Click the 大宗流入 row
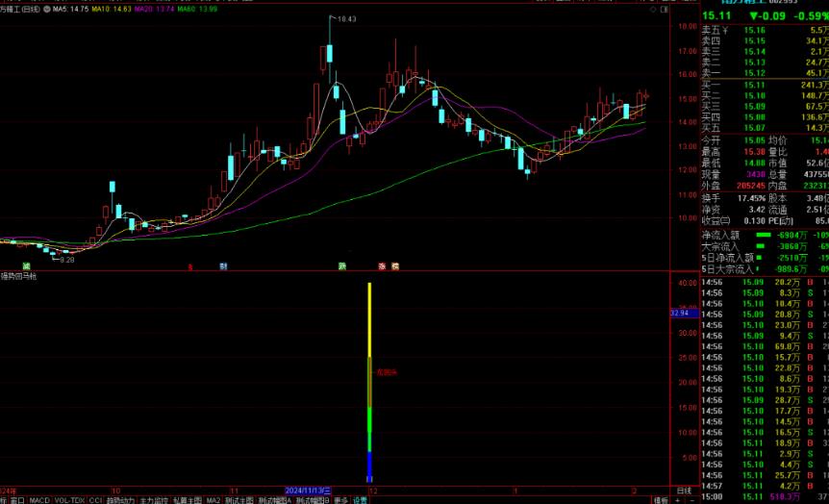The image size is (829, 504). point(765,246)
